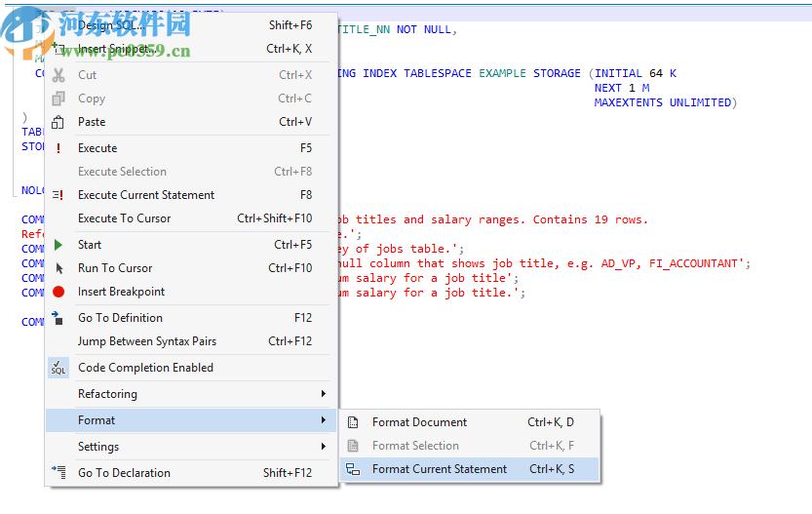Click 'NOT NULL,' in the editor
This screenshot has height=514, width=812.
point(427,29)
